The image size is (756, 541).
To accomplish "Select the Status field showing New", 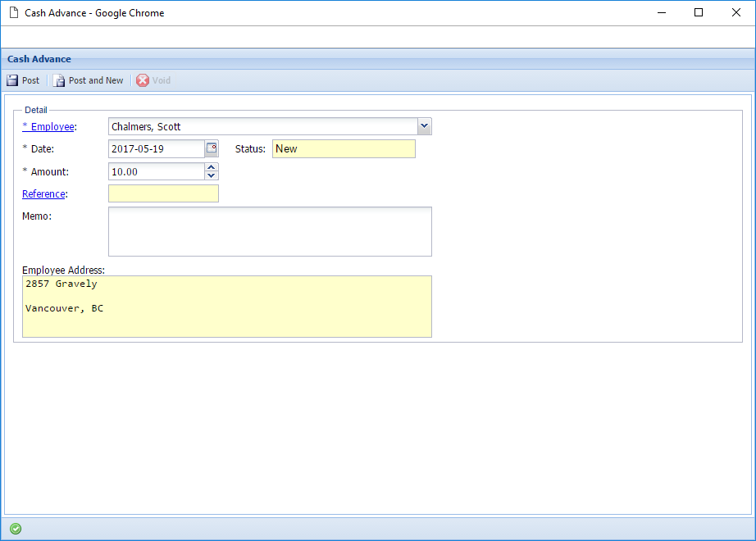I will click(344, 148).
